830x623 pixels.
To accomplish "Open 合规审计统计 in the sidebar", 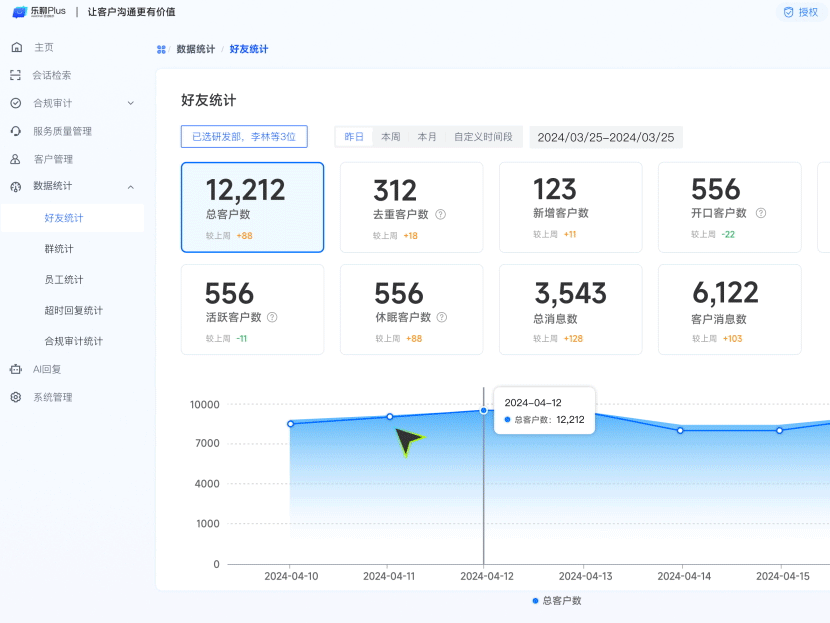I will click(73, 341).
